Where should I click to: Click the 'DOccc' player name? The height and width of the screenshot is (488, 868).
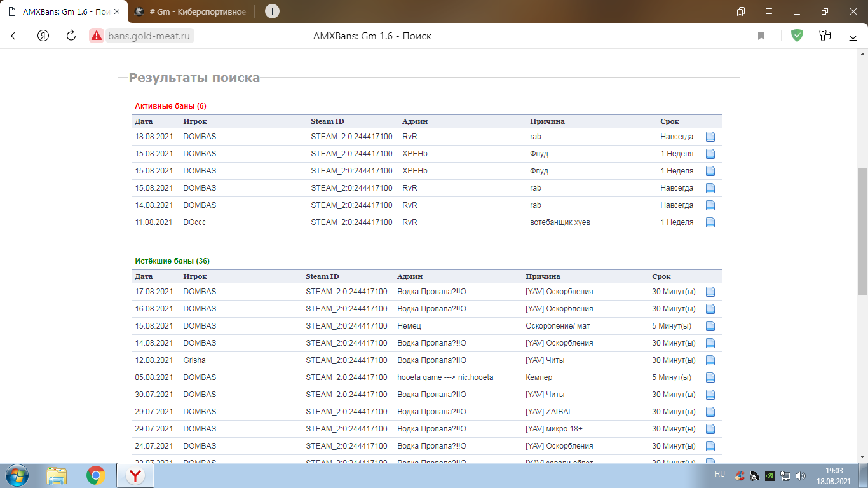pyautogui.click(x=194, y=222)
